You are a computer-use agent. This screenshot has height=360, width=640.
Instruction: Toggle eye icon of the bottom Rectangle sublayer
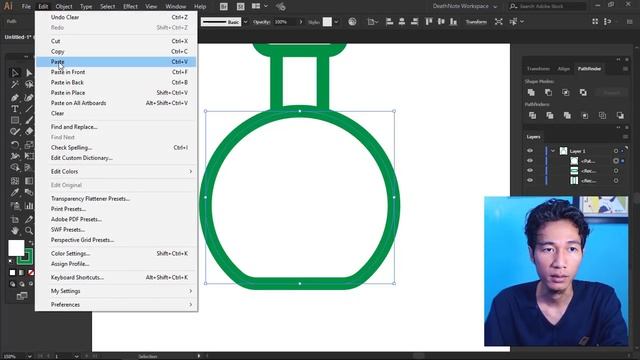(x=530, y=180)
